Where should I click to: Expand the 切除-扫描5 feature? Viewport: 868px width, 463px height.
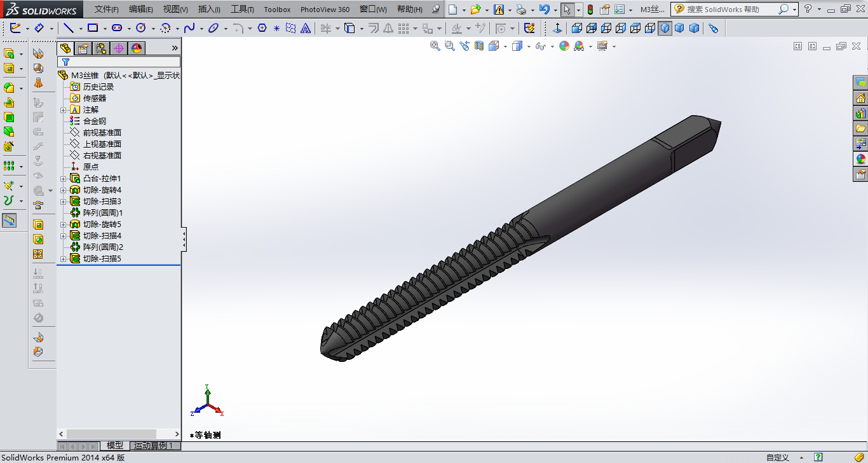pos(63,259)
